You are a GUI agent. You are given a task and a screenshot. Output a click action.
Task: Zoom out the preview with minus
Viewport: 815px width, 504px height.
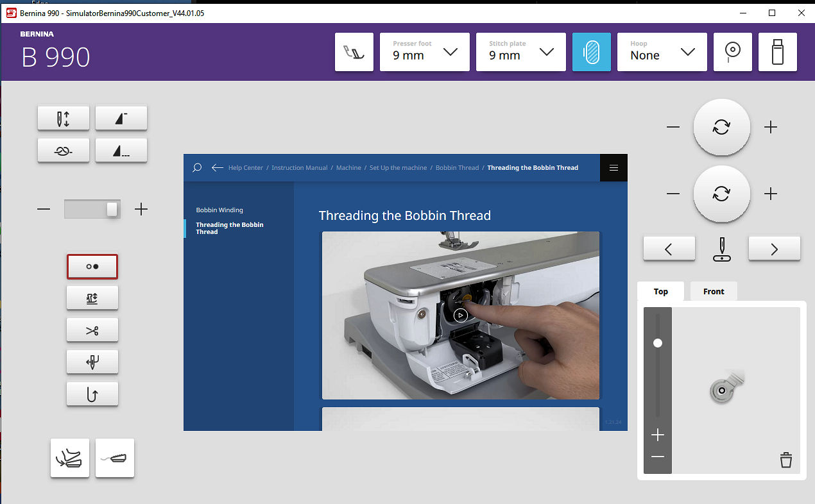(x=658, y=457)
